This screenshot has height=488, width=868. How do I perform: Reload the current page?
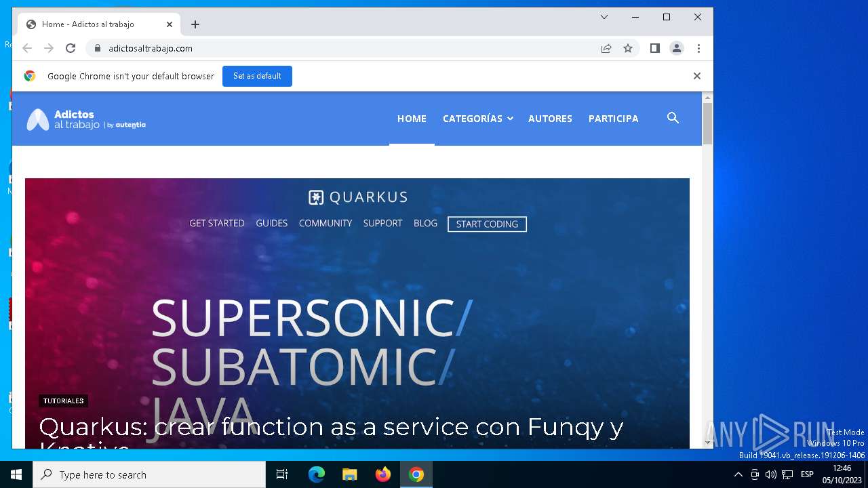point(71,48)
